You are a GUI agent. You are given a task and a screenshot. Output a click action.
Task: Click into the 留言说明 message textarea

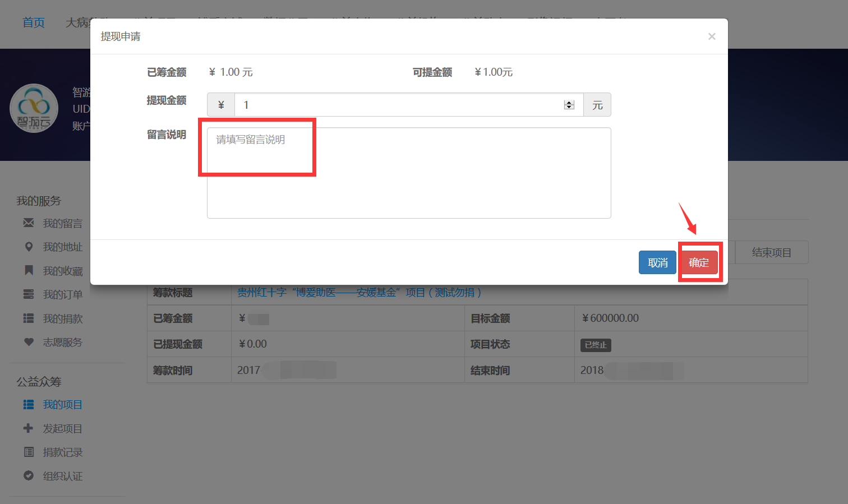click(x=409, y=173)
